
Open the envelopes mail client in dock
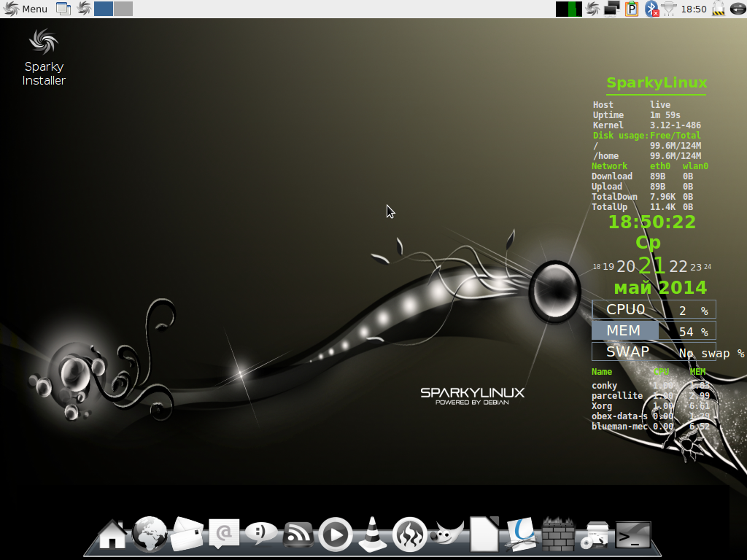coord(187,534)
